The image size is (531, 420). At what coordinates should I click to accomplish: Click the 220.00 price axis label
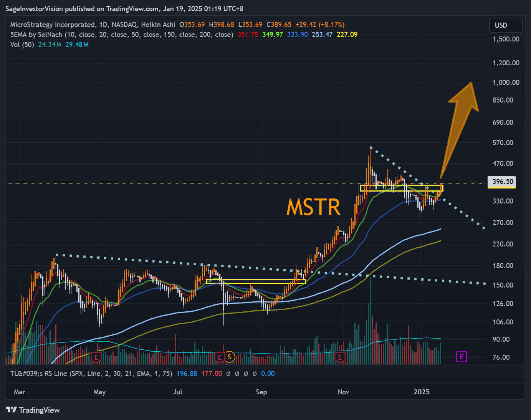503,244
